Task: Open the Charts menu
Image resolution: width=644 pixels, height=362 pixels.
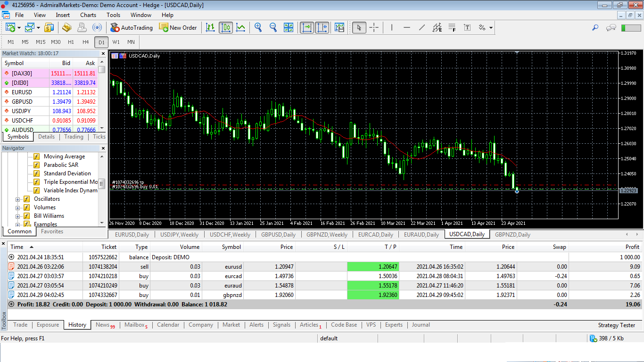Action: pos(88,15)
